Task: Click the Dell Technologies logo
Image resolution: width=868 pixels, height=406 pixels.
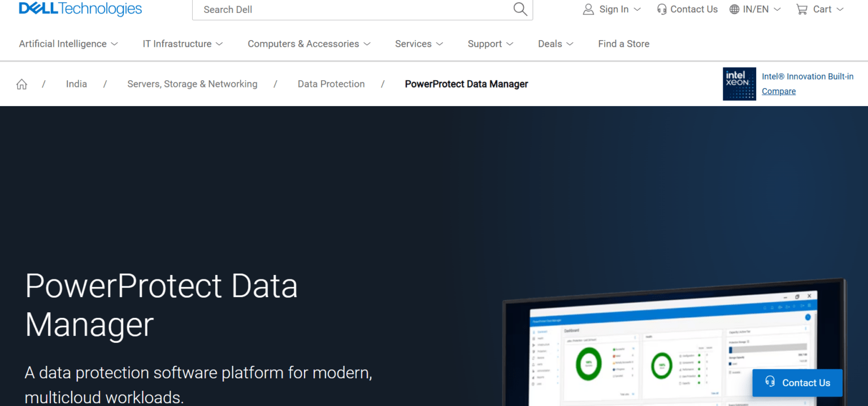Action: tap(79, 8)
